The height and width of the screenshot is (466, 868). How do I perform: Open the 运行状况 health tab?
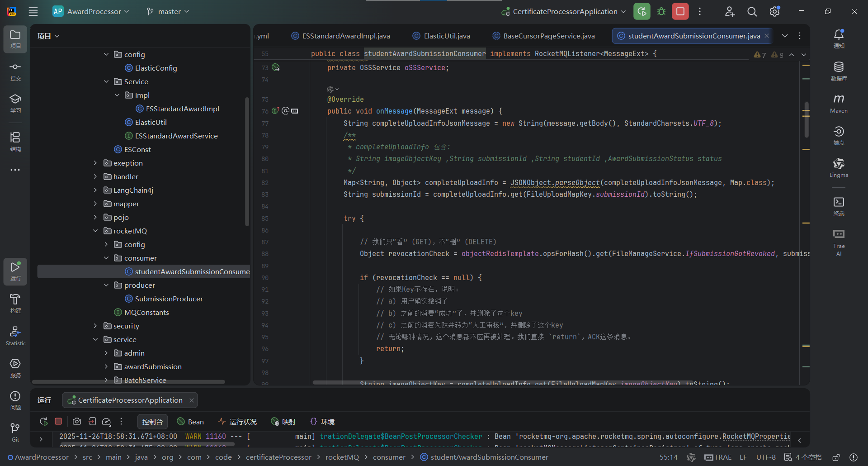237,422
